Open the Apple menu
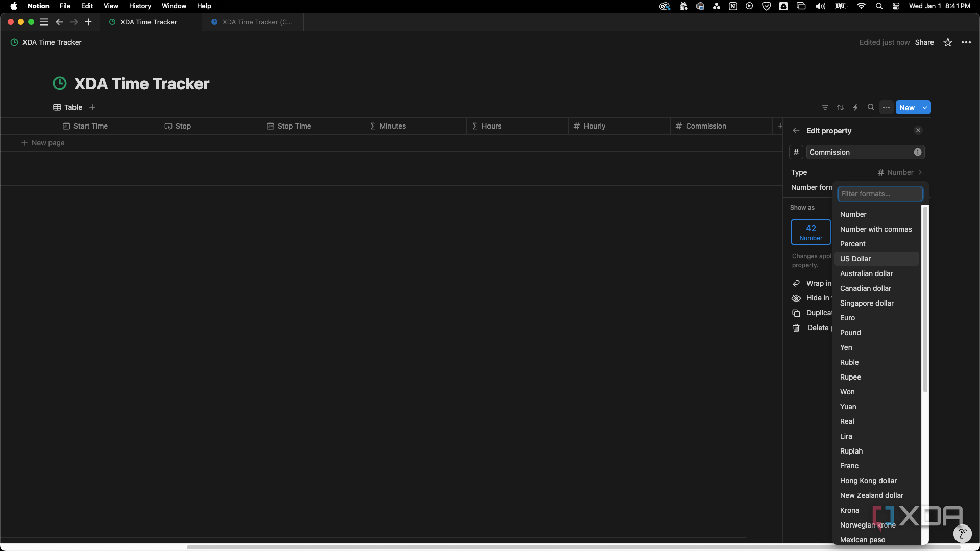Viewport: 980px width, 551px height. 14,6
